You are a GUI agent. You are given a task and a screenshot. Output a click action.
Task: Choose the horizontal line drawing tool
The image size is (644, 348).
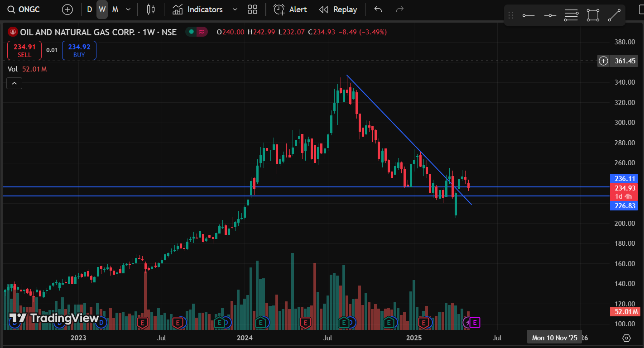click(x=550, y=15)
